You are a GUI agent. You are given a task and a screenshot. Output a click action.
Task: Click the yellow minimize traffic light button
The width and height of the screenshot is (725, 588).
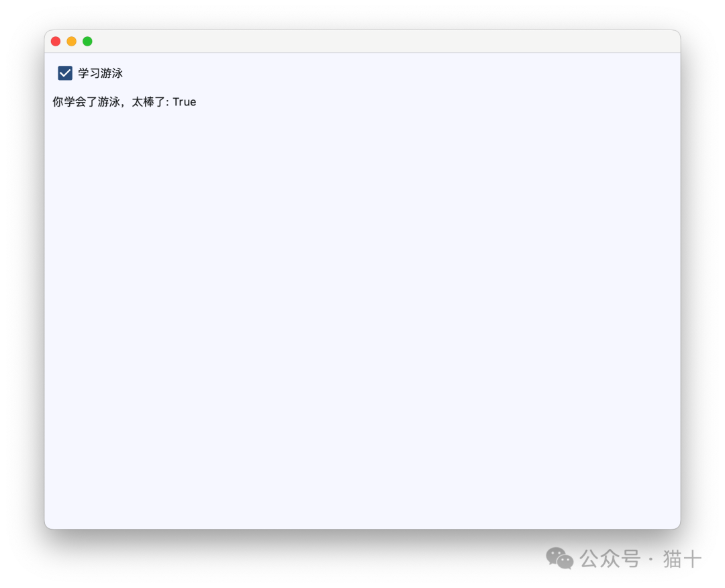tap(71, 41)
